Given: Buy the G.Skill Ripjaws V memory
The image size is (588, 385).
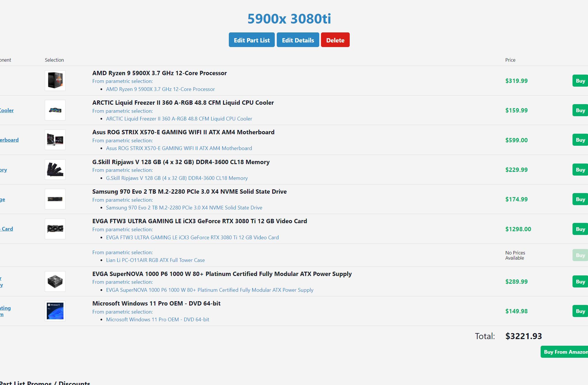Looking at the screenshot, I should click(580, 170).
